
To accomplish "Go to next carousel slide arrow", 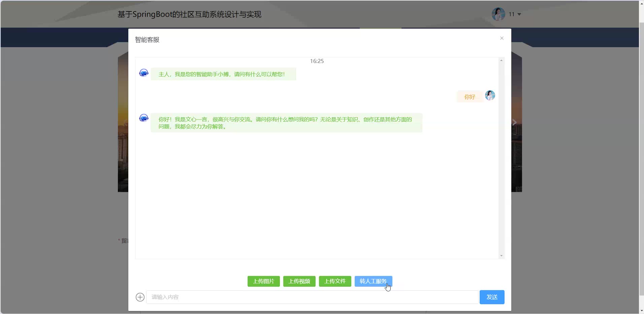I will point(514,122).
